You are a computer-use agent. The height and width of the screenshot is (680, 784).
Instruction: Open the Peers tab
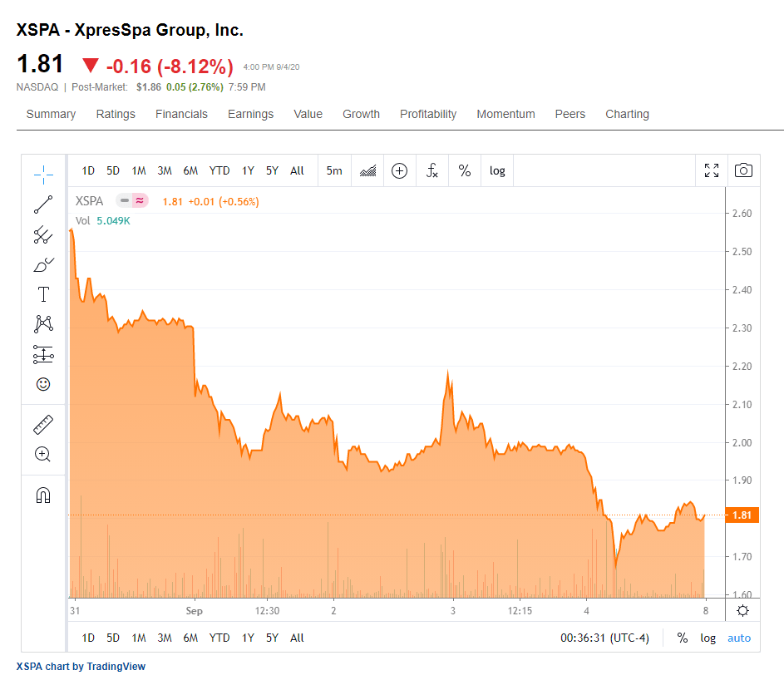point(570,114)
